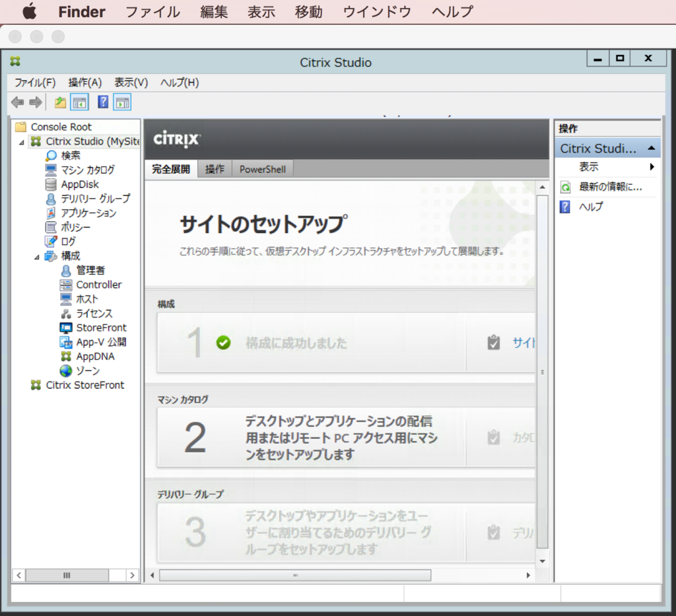Open the 表示(V) menu
This screenshot has height=616, width=676.
coord(131,83)
